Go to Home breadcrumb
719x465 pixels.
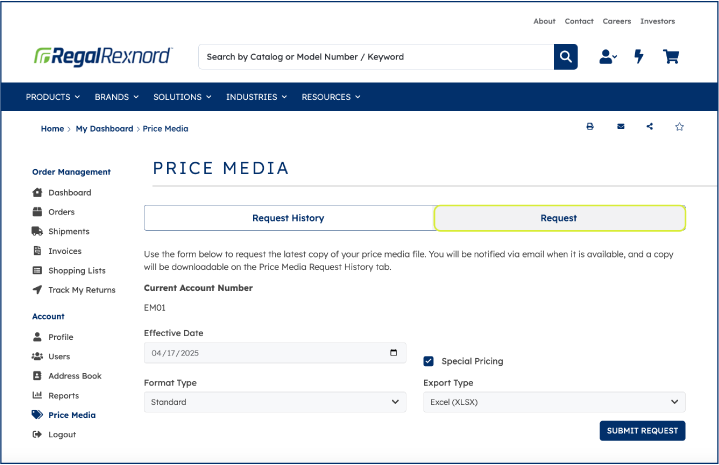pyautogui.click(x=52, y=129)
